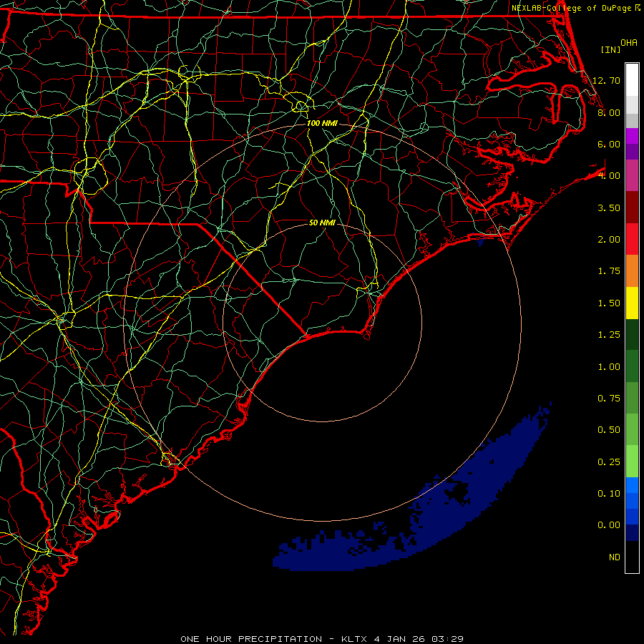Pick the bright purple legend swatch
This screenshot has height=644, width=644.
coord(632,136)
